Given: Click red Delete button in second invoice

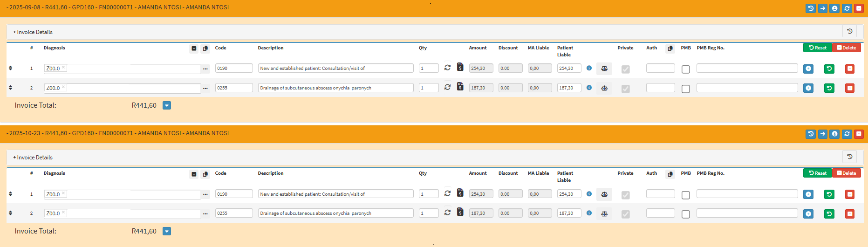Looking at the screenshot, I should [x=847, y=173].
